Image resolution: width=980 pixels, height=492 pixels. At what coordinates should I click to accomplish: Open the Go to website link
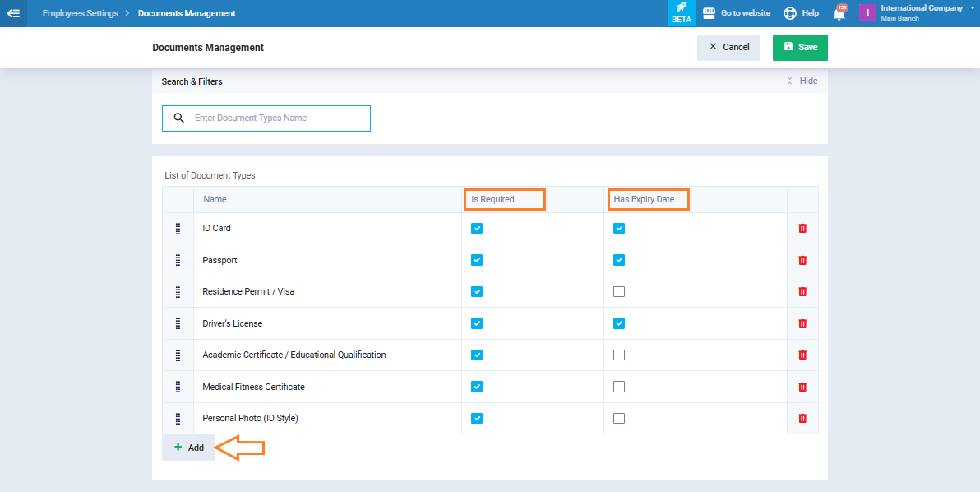coord(737,13)
